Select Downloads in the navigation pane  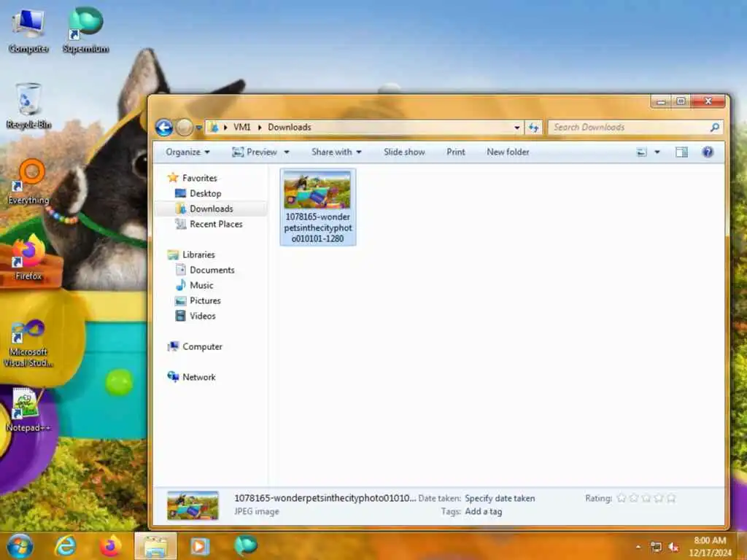(x=212, y=209)
